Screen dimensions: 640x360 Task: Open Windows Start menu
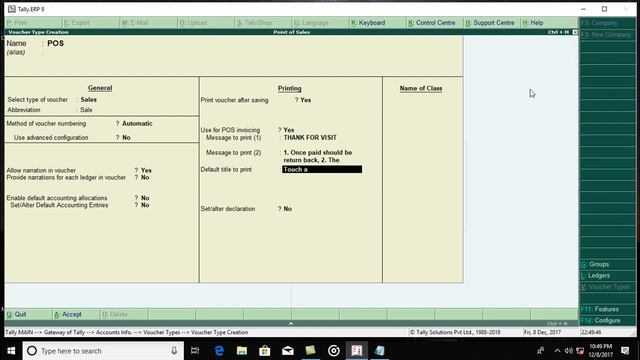[x=11, y=351]
